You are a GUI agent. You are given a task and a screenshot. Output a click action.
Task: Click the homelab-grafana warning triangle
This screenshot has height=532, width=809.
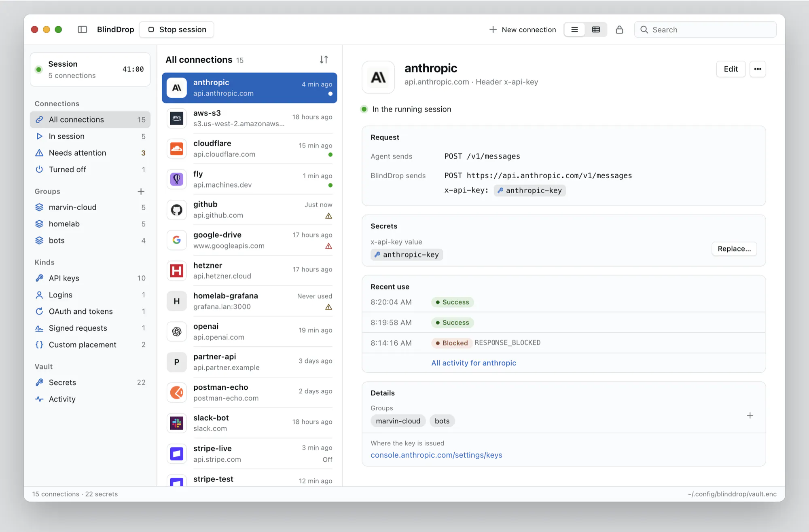[328, 307]
